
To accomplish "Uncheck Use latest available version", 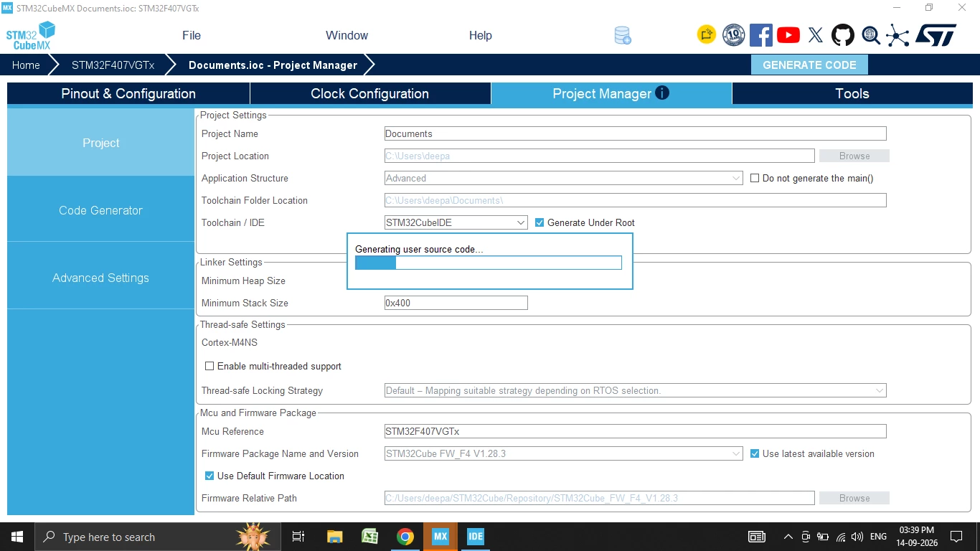I will tap(755, 453).
